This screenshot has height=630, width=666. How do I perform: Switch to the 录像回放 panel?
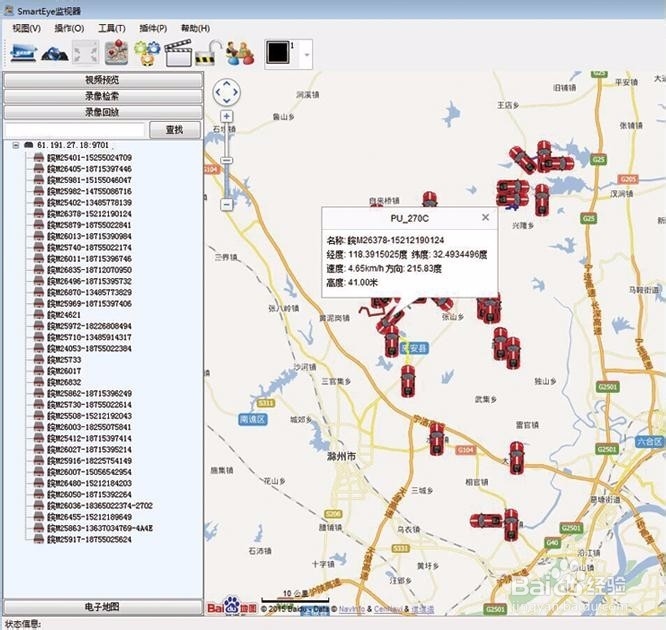pyautogui.click(x=102, y=112)
